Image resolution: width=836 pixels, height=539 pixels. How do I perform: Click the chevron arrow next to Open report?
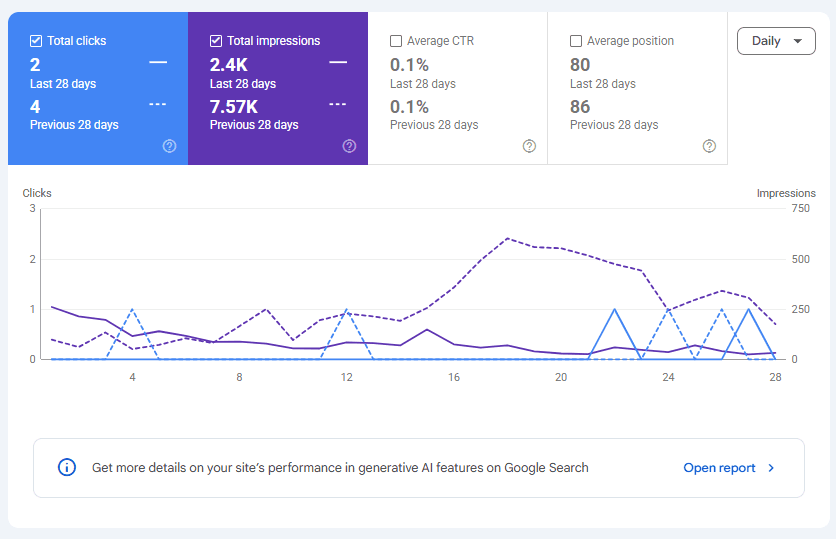771,468
